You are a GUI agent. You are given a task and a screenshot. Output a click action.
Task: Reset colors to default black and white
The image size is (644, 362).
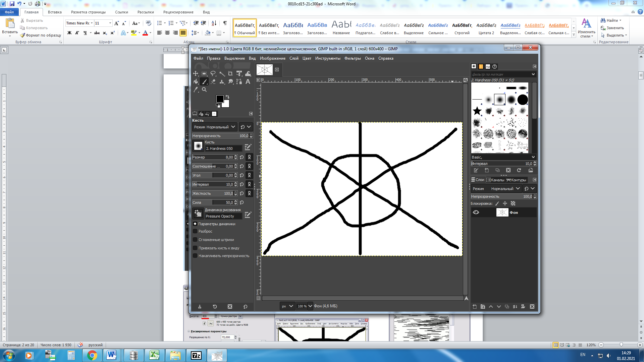point(218,106)
